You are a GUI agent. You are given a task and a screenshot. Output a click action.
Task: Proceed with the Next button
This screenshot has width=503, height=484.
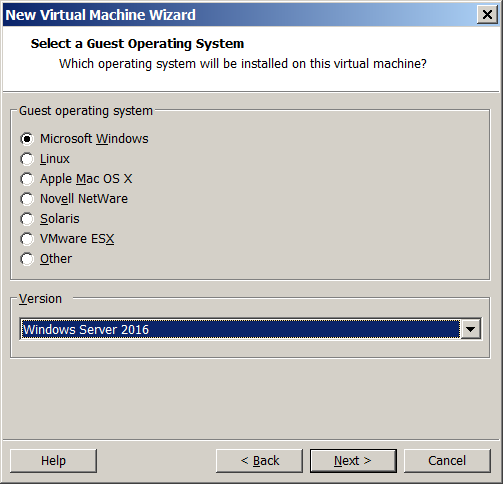(353, 461)
